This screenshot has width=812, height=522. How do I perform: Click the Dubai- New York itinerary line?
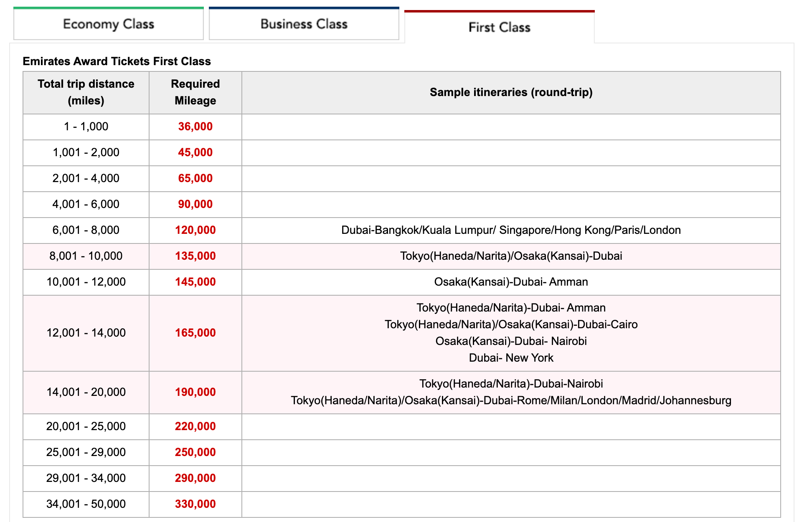(511, 358)
